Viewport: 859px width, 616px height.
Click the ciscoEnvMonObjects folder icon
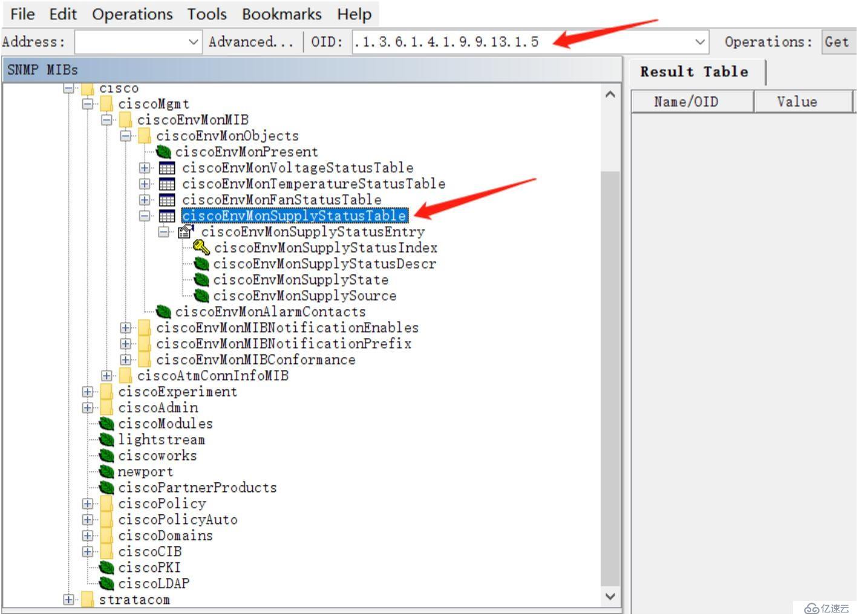coord(145,136)
